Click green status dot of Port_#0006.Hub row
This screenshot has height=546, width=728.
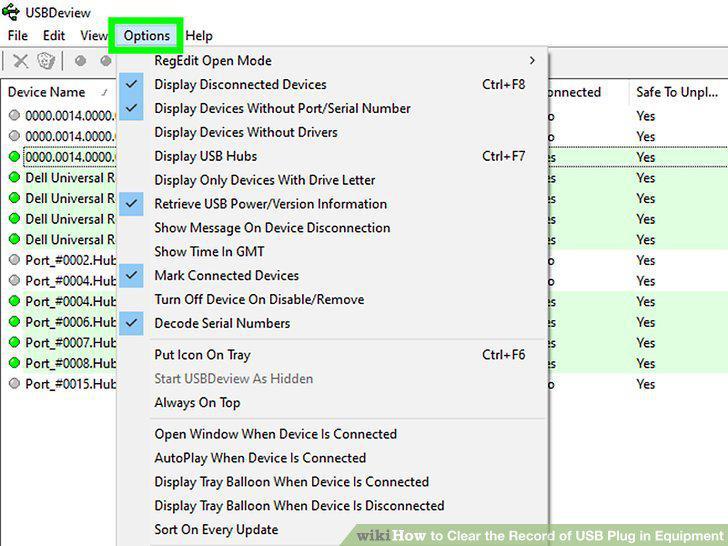(x=14, y=321)
